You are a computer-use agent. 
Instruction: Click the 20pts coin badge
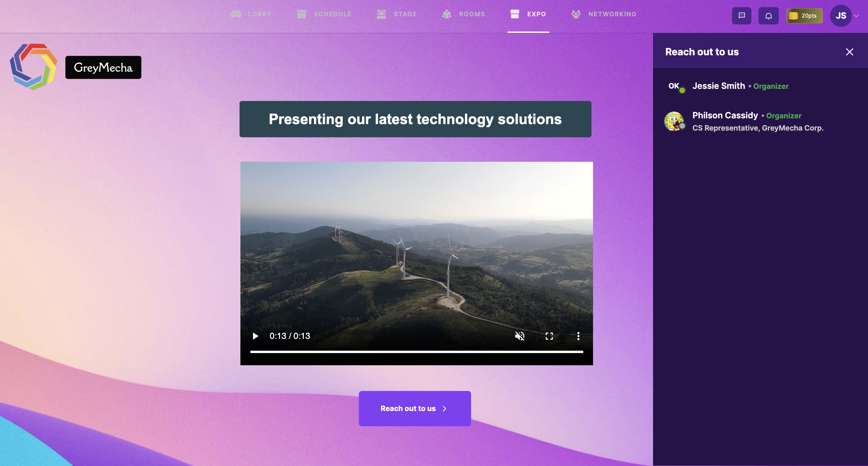[804, 16]
